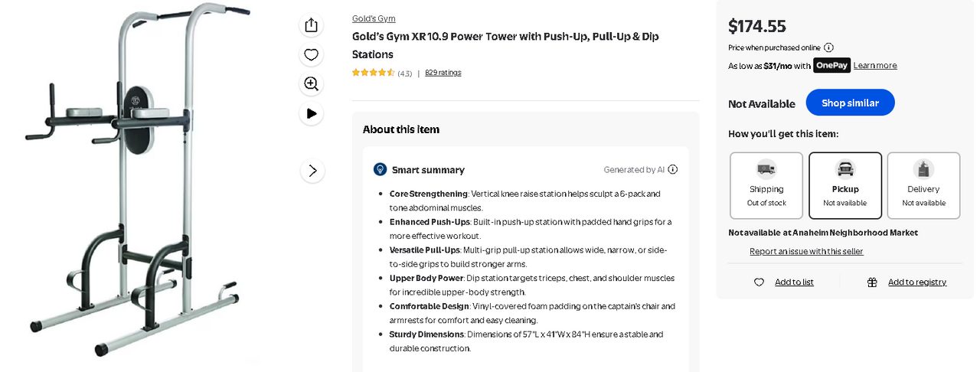Click the gift icon for registry
980x372 pixels.
pyautogui.click(x=872, y=282)
